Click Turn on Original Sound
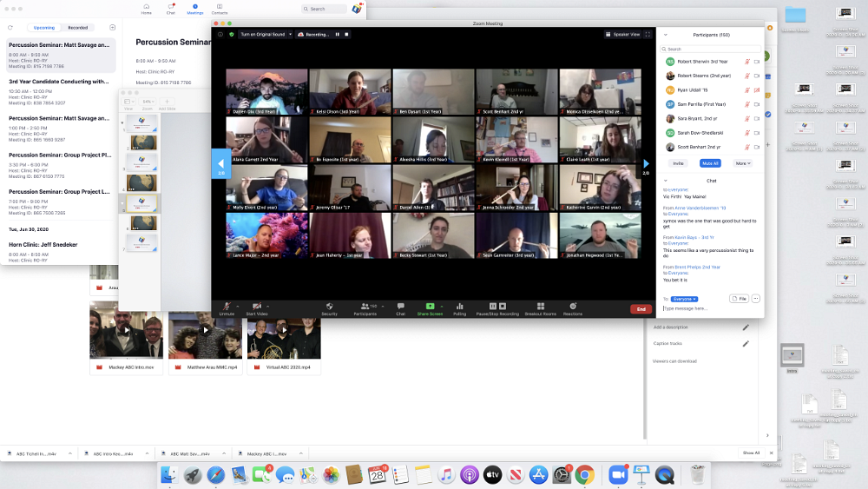The height and width of the screenshot is (489, 868). tap(262, 35)
